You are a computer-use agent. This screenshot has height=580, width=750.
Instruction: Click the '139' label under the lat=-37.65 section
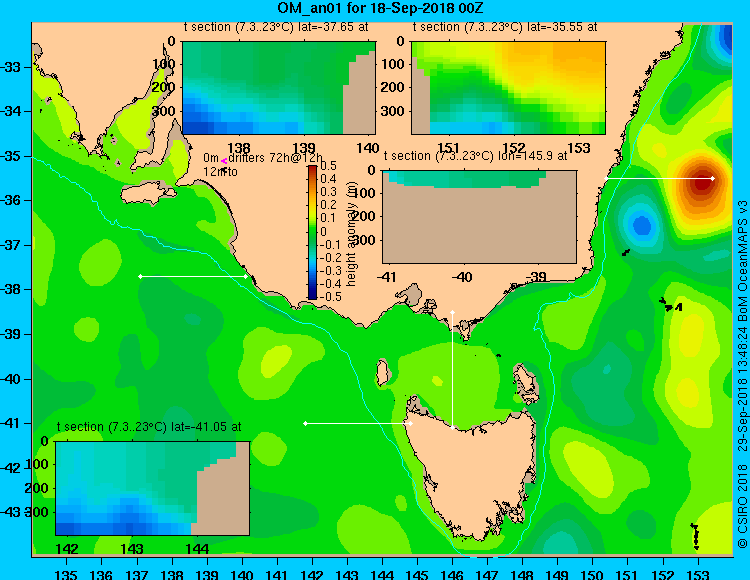tap(304, 148)
